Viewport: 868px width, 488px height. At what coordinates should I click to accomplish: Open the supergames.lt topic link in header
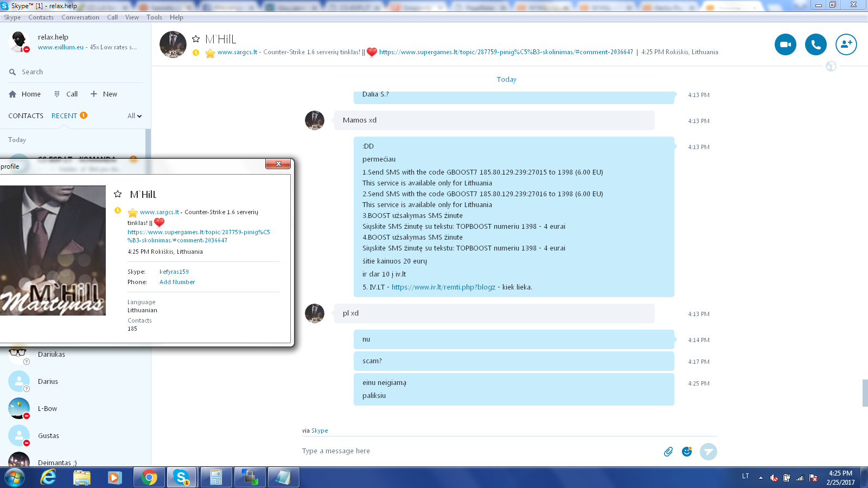506,52
